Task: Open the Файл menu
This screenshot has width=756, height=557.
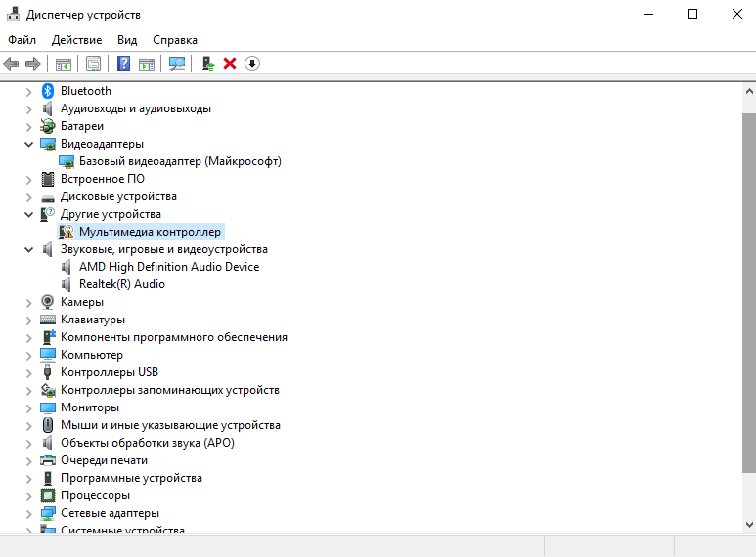Action: [x=22, y=40]
